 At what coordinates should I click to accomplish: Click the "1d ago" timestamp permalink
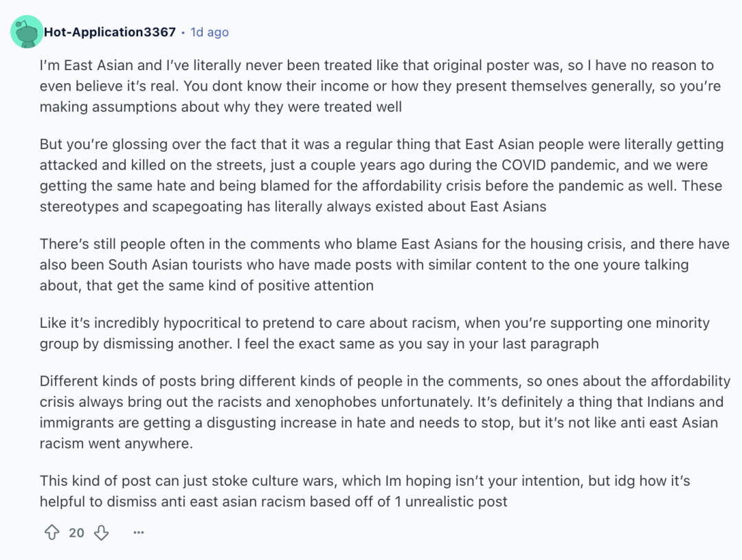tap(209, 32)
